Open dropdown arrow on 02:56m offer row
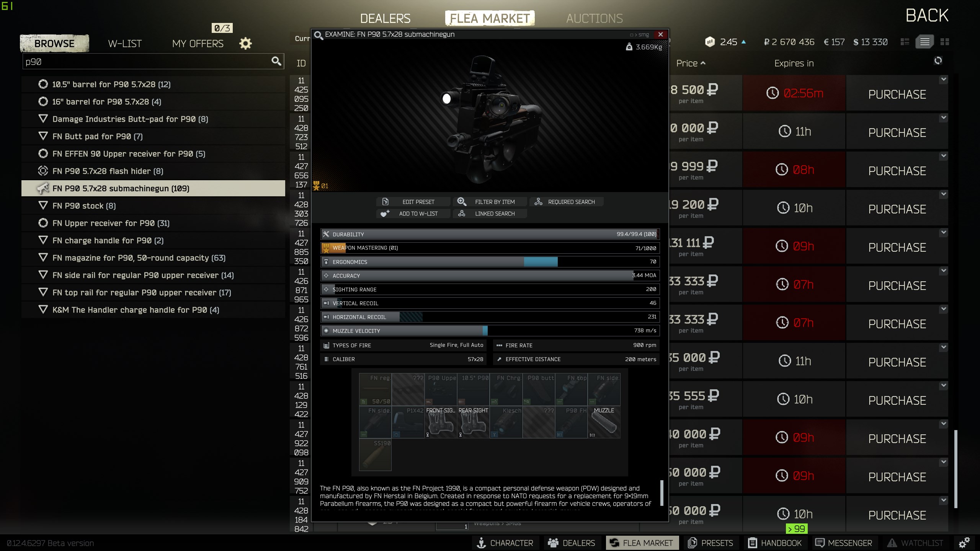 point(944,80)
